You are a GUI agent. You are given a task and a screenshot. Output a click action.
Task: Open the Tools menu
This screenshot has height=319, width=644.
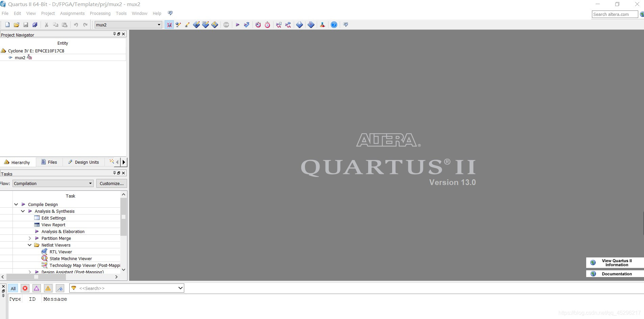121,14
